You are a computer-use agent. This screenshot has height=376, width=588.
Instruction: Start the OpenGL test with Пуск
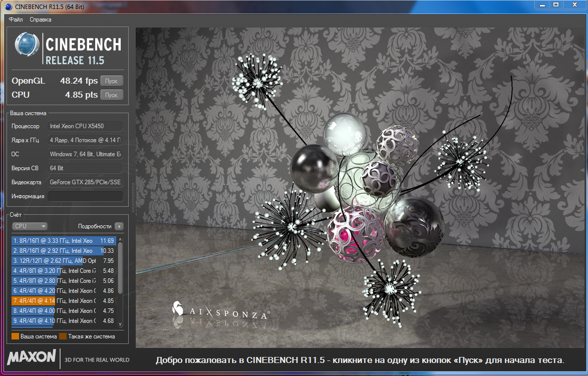coord(111,81)
